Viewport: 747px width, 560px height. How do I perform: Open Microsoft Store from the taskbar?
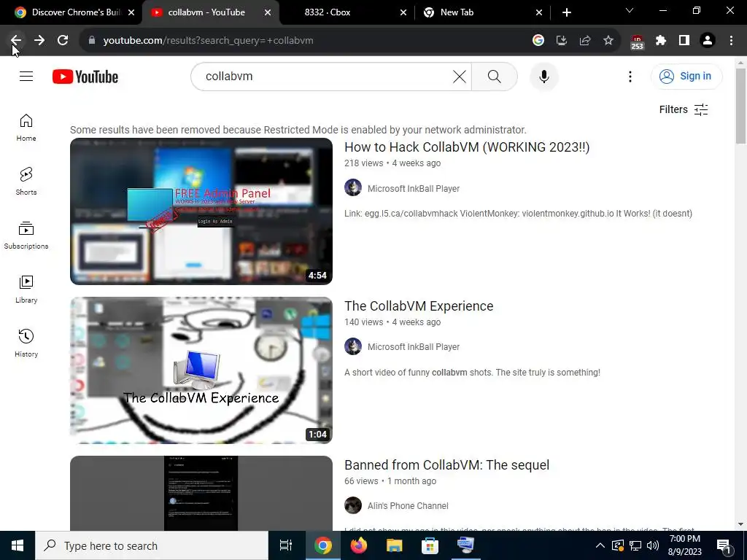click(x=430, y=545)
